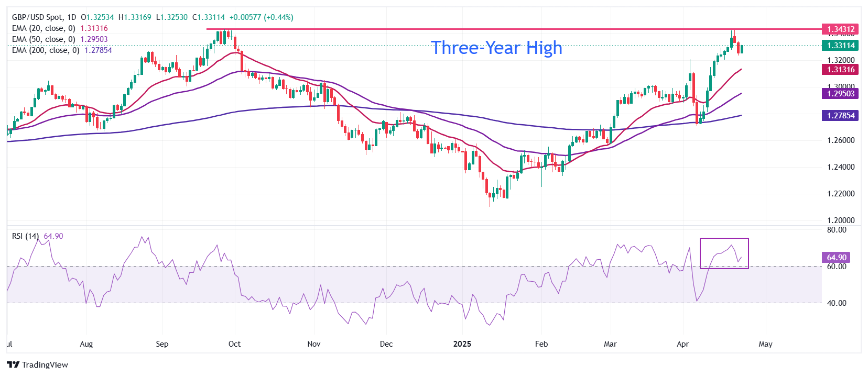This screenshot has width=868, height=376.
Task: Click the 1.31316 EMA 20 price tag
Action: [x=840, y=70]
